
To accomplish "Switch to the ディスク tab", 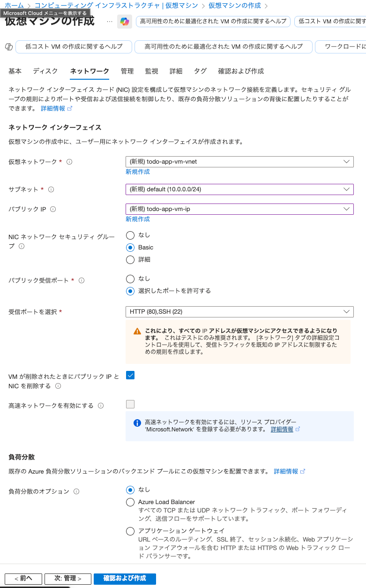I will click(45, 71).
